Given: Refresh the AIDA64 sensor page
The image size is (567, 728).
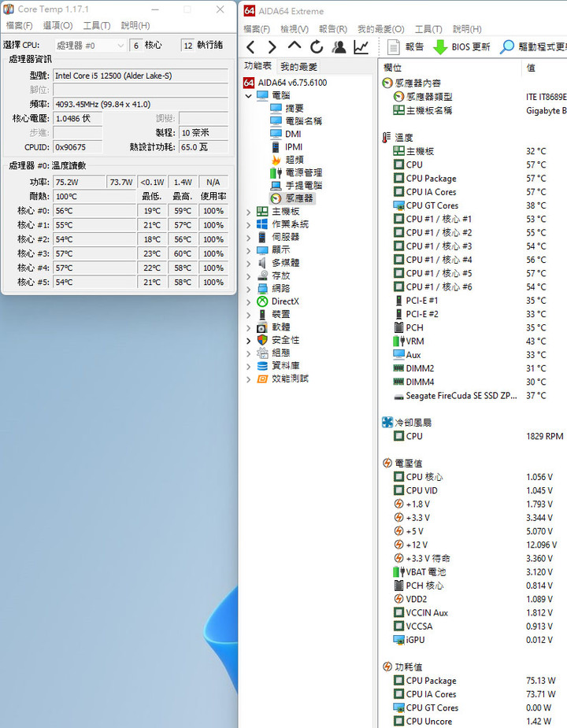Looking at the screenshot, I should tap(317, 47).
